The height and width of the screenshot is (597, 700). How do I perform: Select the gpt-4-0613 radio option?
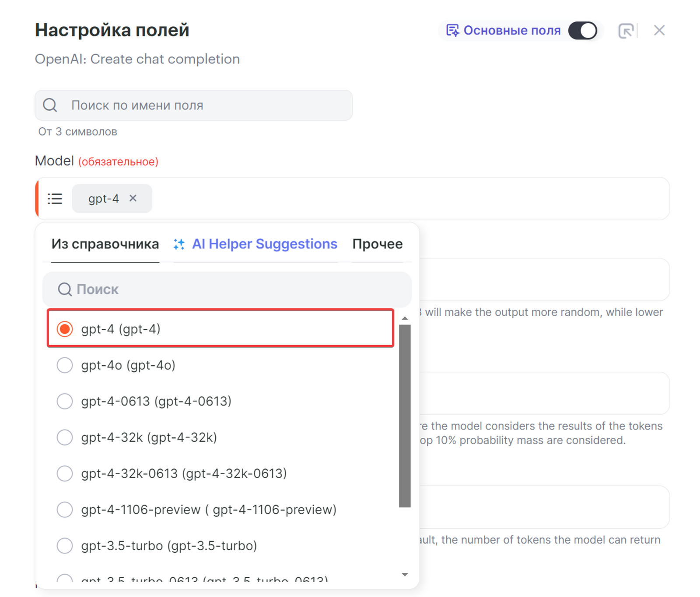pos(65,401)
